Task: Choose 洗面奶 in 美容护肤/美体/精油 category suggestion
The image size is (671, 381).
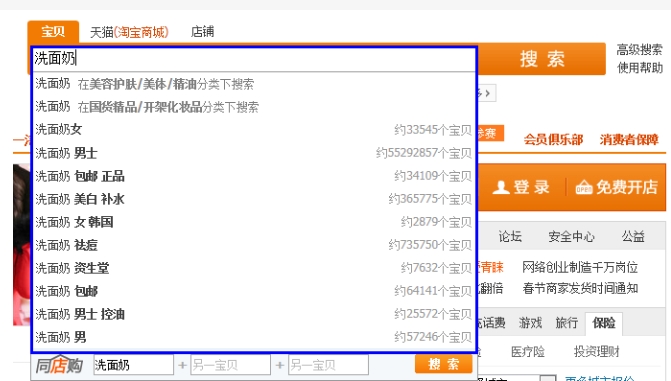Action: click(254, 83)
